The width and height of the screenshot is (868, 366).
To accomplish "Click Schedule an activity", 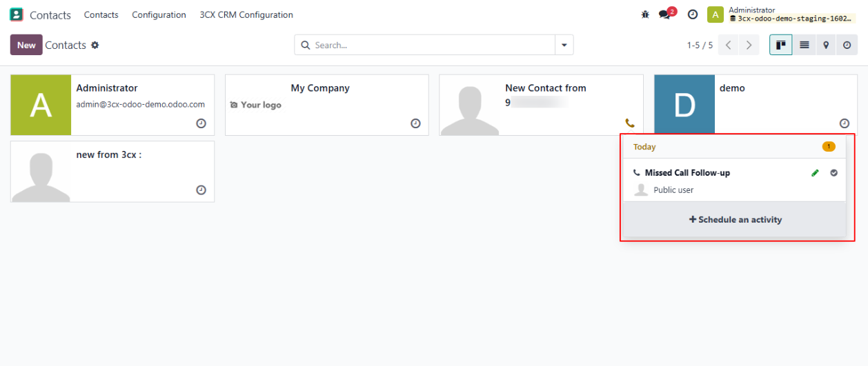I will coord(735,220).
